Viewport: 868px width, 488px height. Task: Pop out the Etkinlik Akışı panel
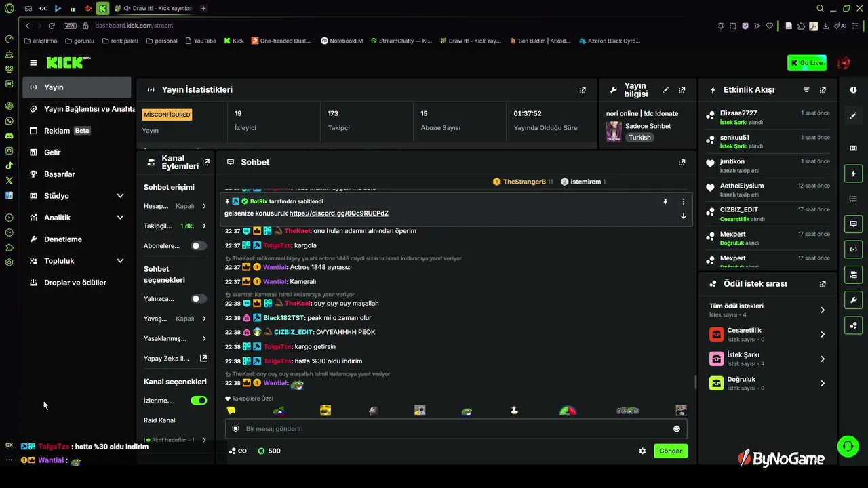click(x=823, y=89)
